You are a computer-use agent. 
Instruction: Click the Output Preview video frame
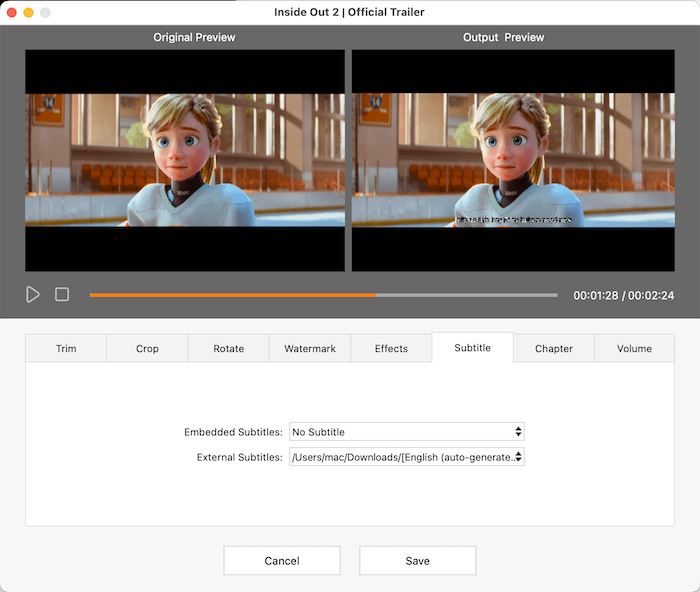(512, 160)
